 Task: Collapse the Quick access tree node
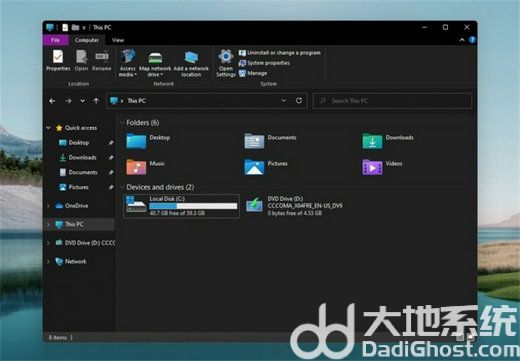point(49,128)
